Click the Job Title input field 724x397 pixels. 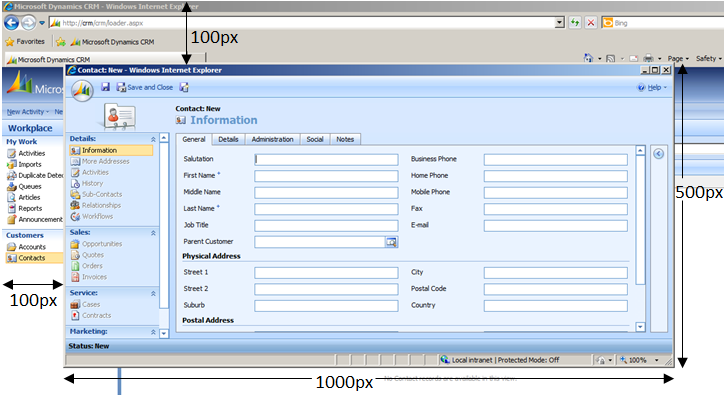pyautogui.click(x=326, y=226)
